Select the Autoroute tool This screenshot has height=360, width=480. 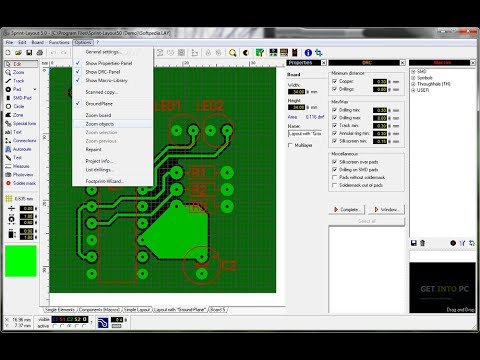click(18, 149)
